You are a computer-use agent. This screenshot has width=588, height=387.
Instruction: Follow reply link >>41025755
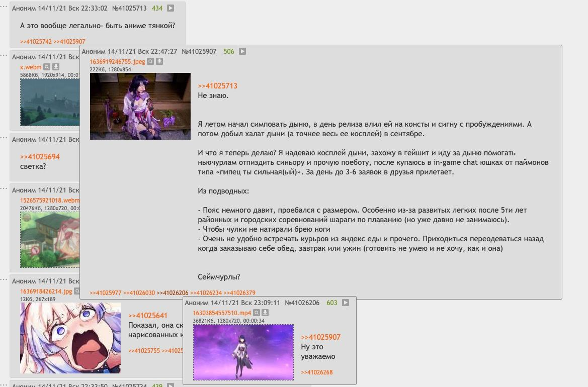click(x=144, y=351)
